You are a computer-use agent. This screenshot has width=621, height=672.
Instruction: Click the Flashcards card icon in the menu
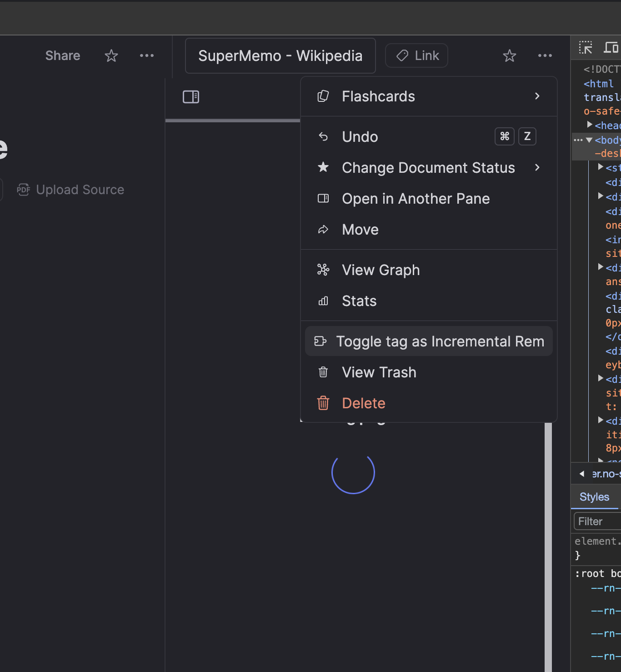pos(323,96)
